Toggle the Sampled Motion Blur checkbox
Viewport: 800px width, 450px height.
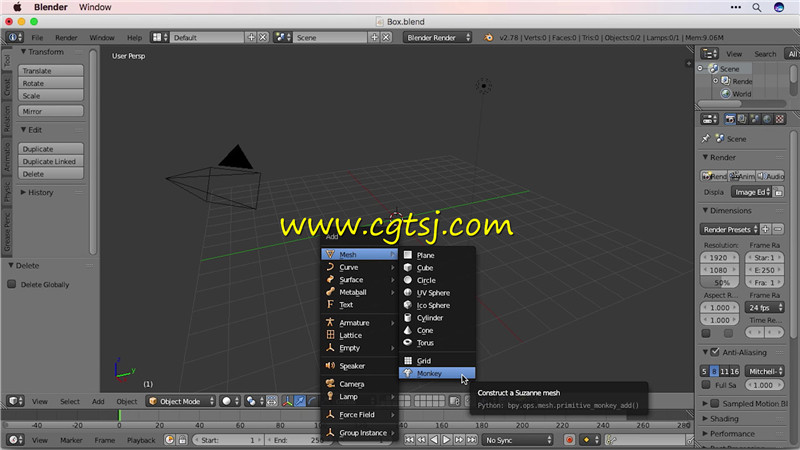pos(715,404)
